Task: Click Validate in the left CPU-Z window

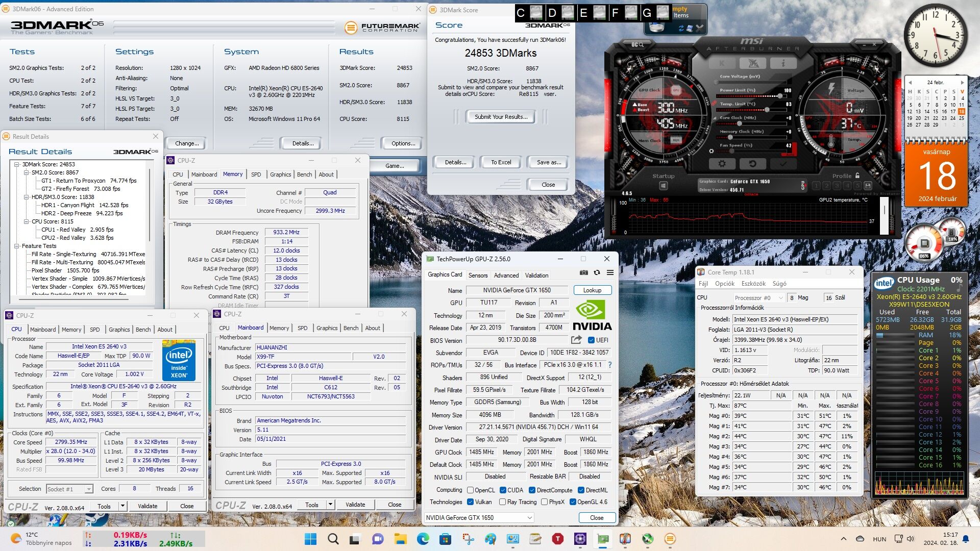Action: pos(148,506)
